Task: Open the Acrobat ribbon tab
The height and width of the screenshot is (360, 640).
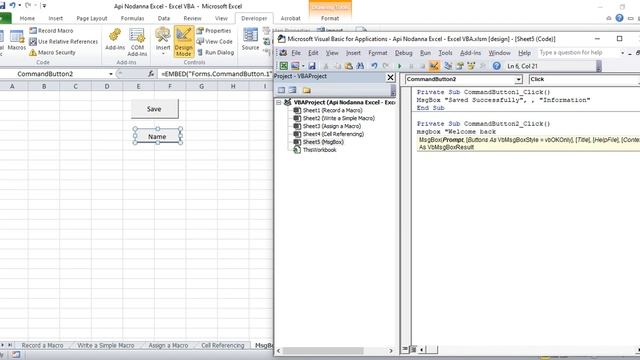Action: click(x=291, y=18)
